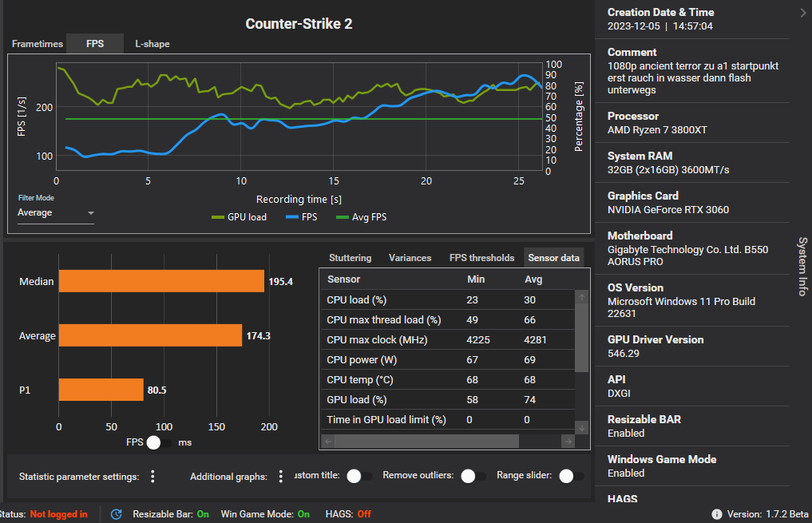Collapse System Info panel with chevron arrow
This screenshot has height=523, width=812.
tap(803, 13)
